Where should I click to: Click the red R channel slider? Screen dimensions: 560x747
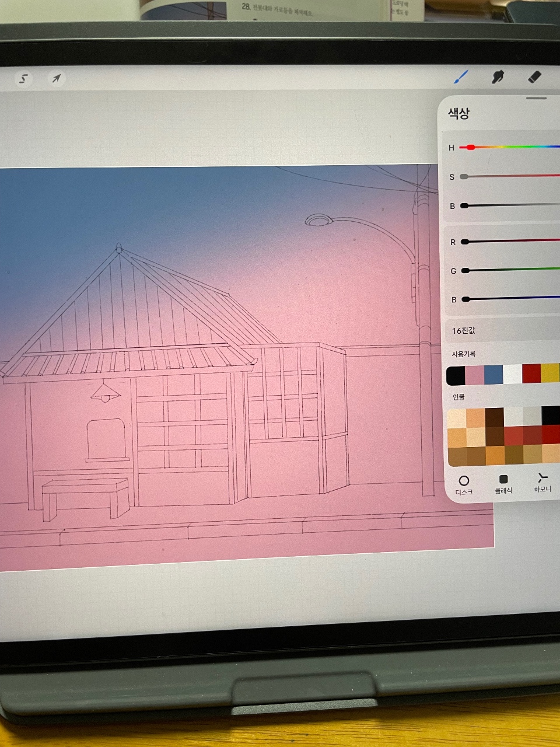(x=510, y=241)
